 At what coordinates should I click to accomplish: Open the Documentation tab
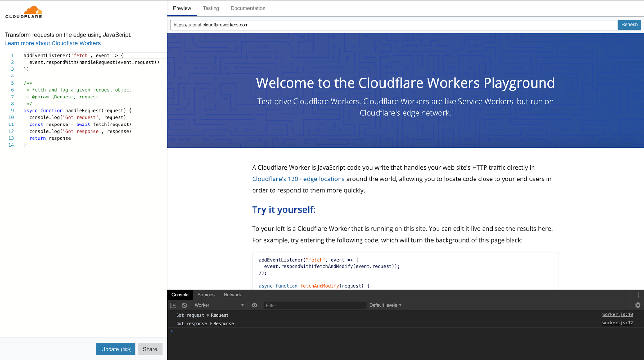248,8
